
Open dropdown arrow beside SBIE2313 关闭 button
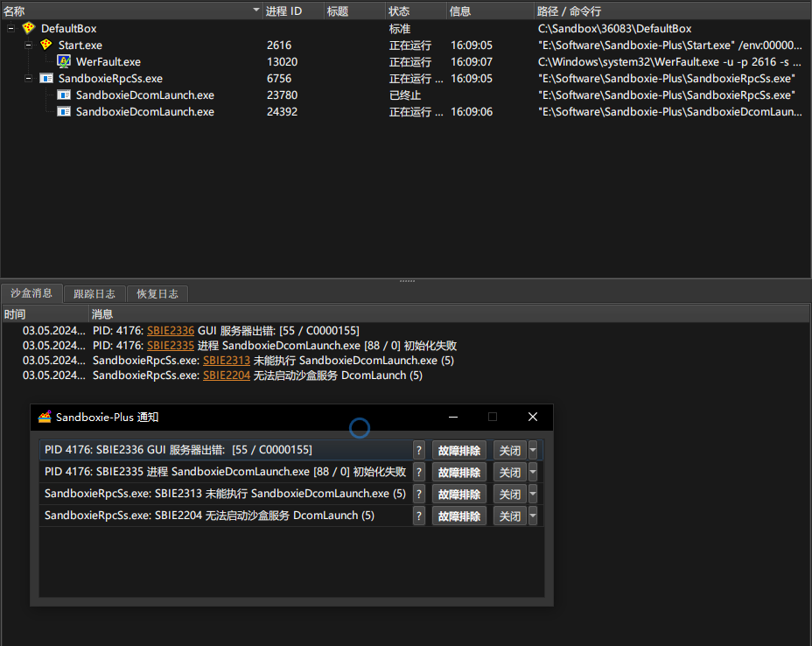533,495
